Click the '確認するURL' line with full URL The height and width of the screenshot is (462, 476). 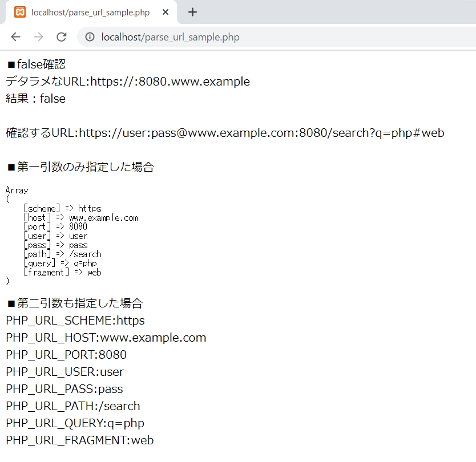(x=225, y=133)
